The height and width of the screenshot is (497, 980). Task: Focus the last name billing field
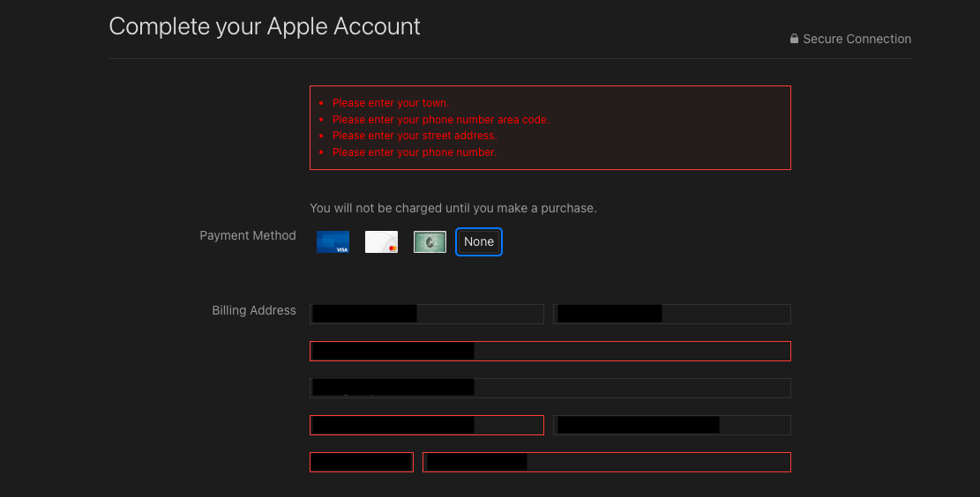pyautogui.click(x=671, y=314)
